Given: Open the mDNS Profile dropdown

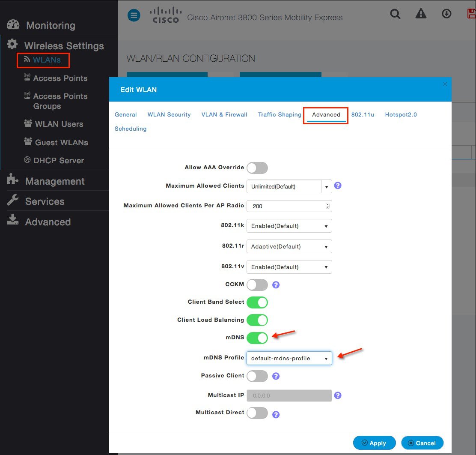Looking at the screenshot, I should (289, 358).
